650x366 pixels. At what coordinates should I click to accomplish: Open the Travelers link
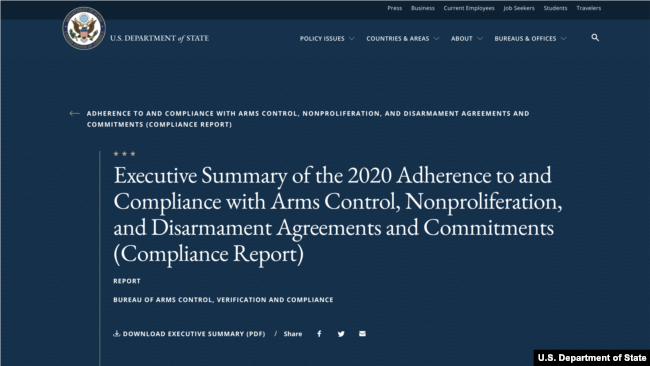(x=589, y=8)
